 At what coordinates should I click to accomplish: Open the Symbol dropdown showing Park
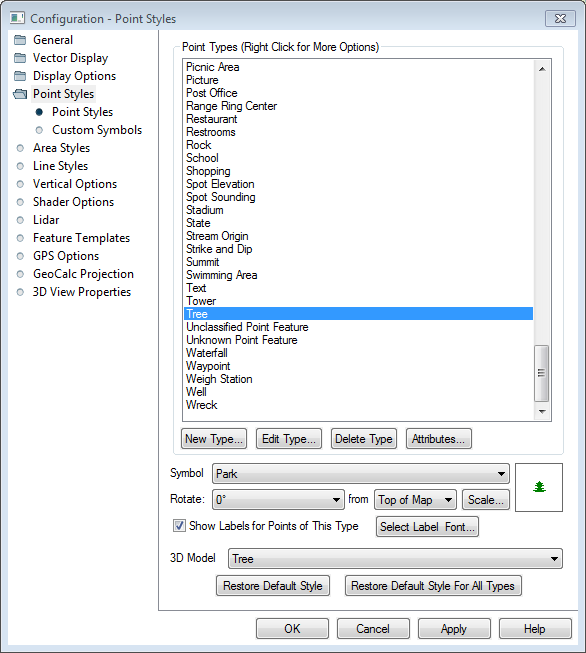[x=361, y=474]
